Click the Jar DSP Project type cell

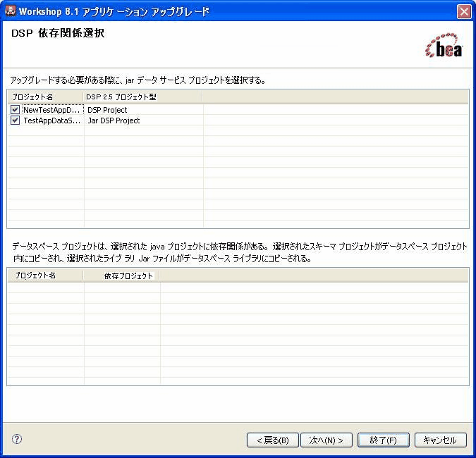tap(114, 120)
